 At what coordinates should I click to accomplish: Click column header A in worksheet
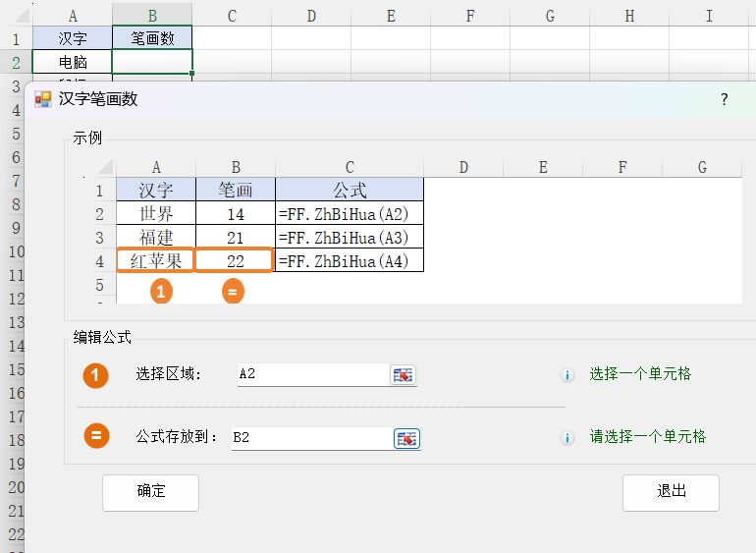click(x=73, y=16)
